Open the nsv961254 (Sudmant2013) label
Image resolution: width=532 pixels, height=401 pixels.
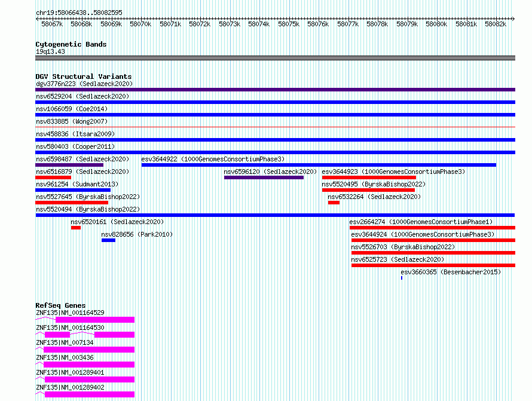coord(77,184)
